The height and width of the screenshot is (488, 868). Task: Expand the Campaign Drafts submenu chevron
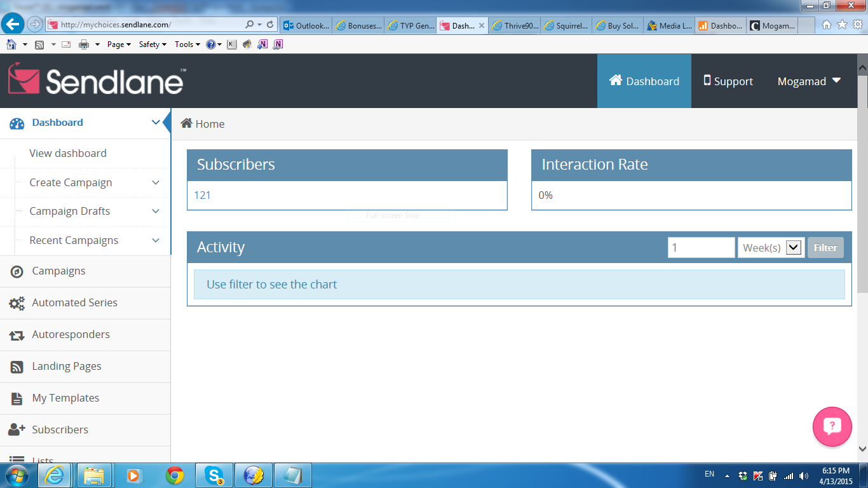tap(156, 211)
